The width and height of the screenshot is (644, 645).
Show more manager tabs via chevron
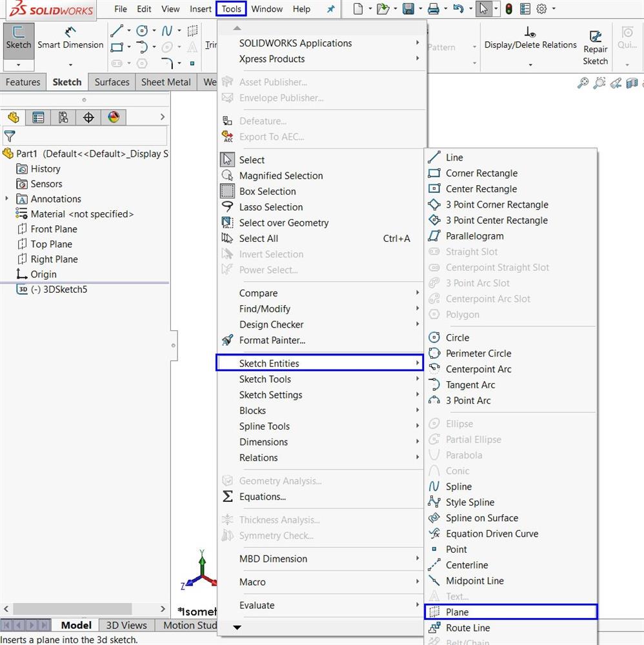coord(162,117)
